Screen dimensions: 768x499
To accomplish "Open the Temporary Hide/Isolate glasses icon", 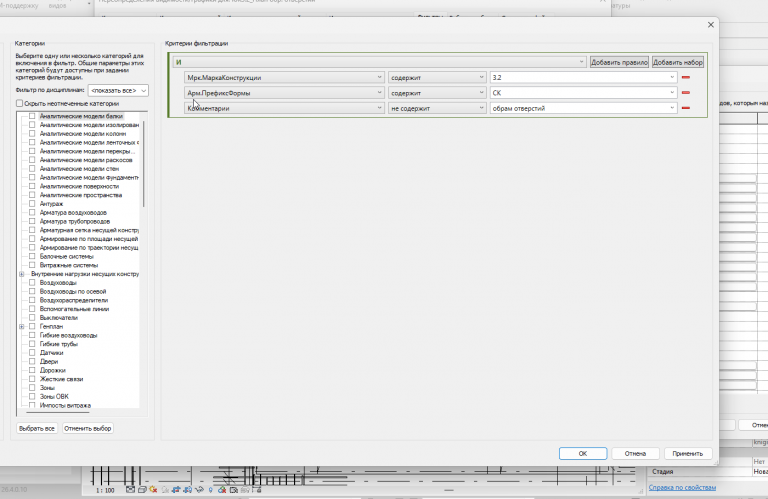I will (x=199, y=490).
